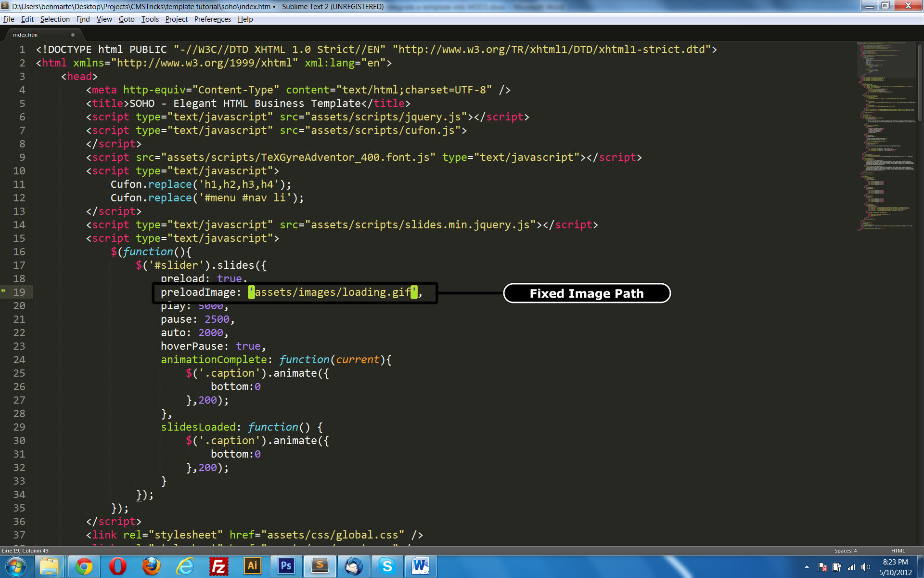Open Firefox taskbar icon
Image resolution: width=924 pixels, height=578 pixels.
151,566
